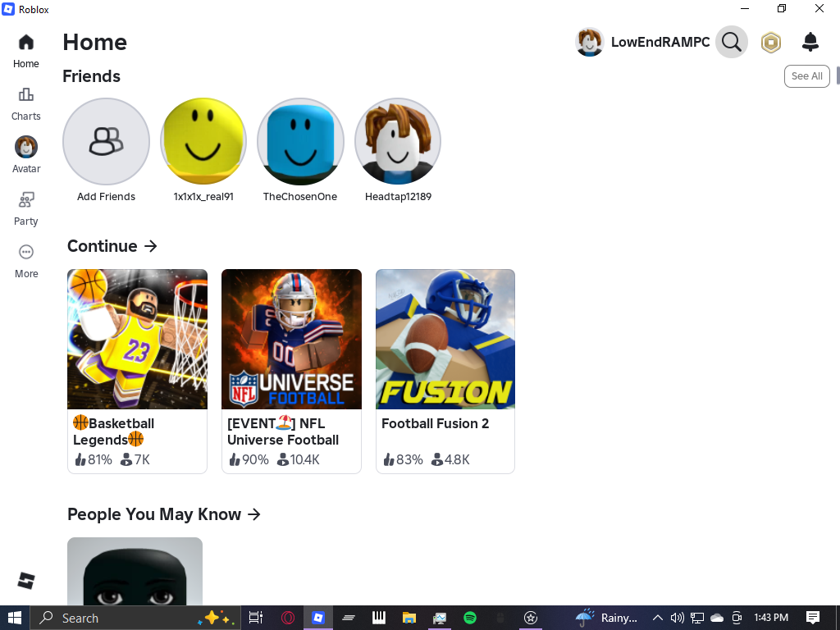Open the Windows Start menu
Viewport: 840px width, 630px height.
(15, 618)
